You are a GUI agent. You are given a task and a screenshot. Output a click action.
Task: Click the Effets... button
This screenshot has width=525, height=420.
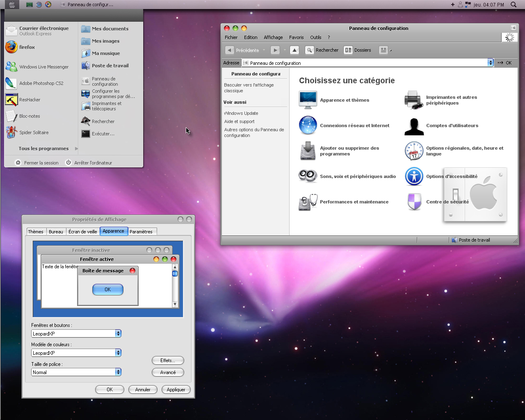pyautogui.click(x=167, y=361)
